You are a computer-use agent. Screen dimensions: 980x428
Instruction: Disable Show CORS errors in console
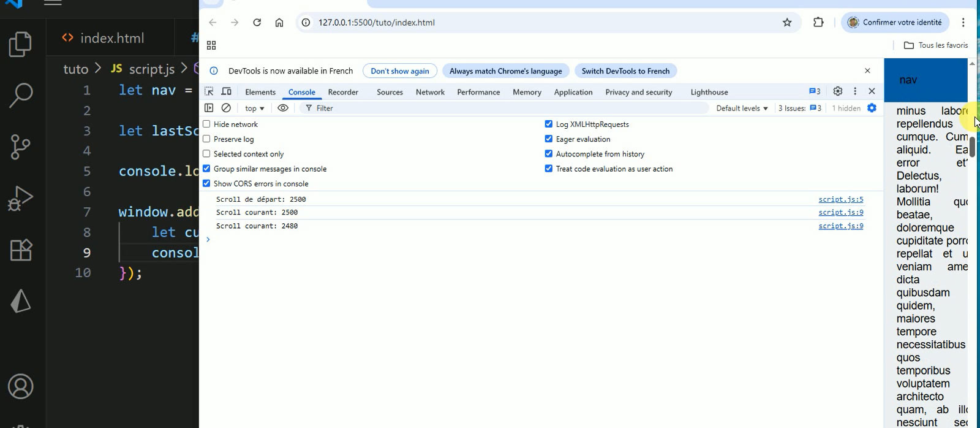[206, 183]
